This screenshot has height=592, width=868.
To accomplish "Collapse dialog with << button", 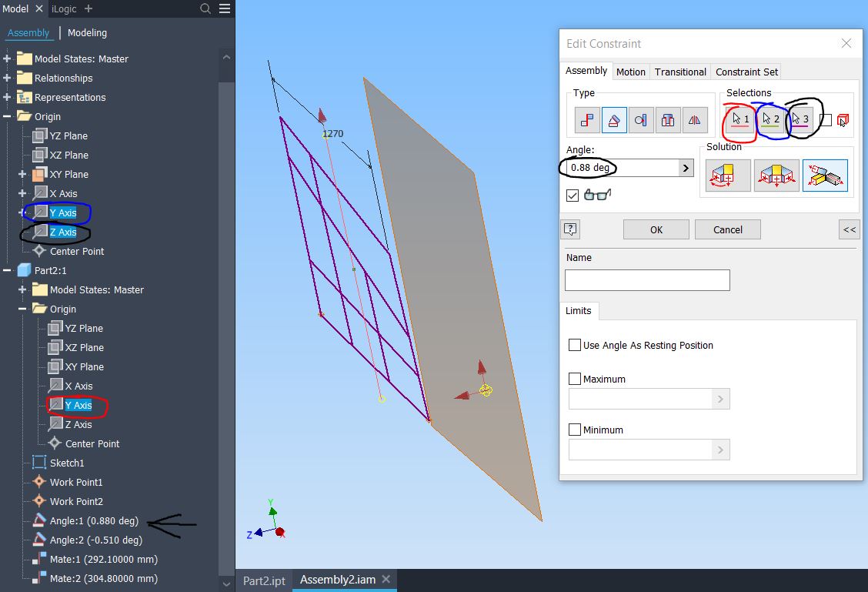I will [x=850, y=229].
